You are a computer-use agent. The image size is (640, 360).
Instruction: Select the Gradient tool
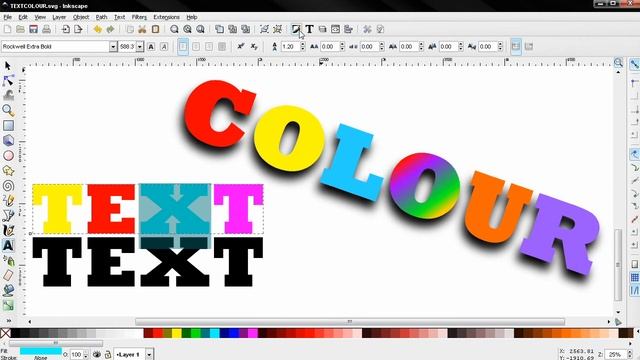8,305
